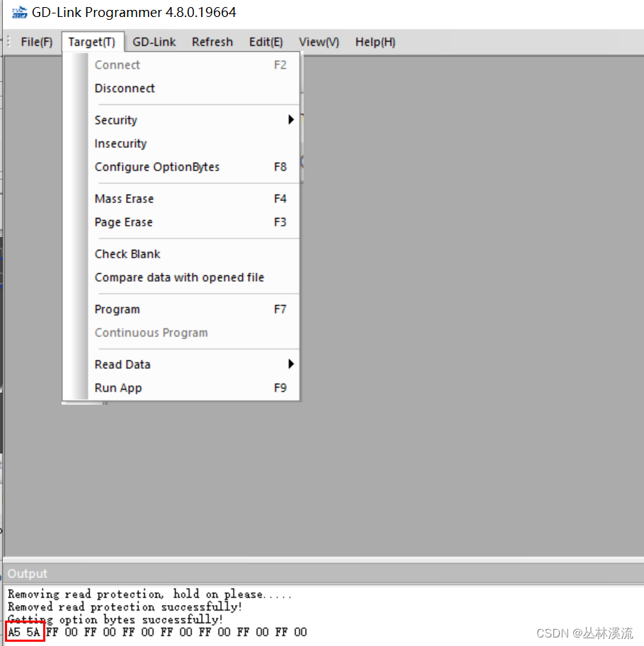Open the GD-Link menu
The height and width of the screenshot is (646, 644).
[x=154, y=42]
